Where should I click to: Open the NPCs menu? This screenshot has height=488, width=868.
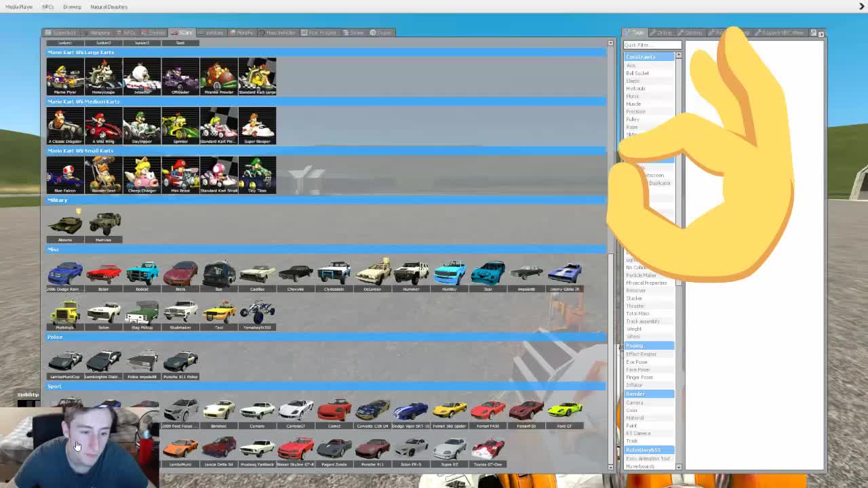coord(48,7)
